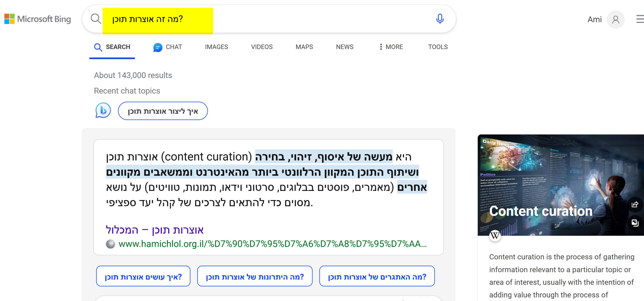Open the VIDEOS tab
This screenshot has width=644, height=301.
coord(262,47)
